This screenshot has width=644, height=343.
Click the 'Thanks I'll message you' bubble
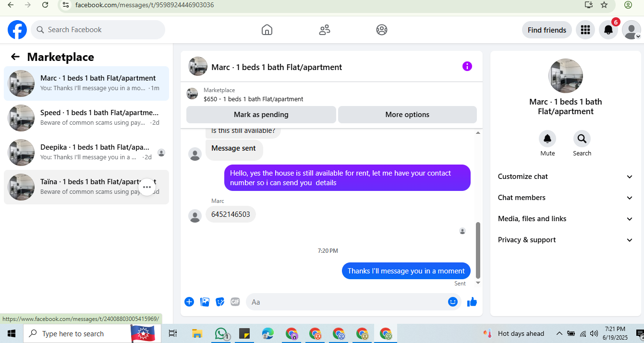click(x=406, y=271)
